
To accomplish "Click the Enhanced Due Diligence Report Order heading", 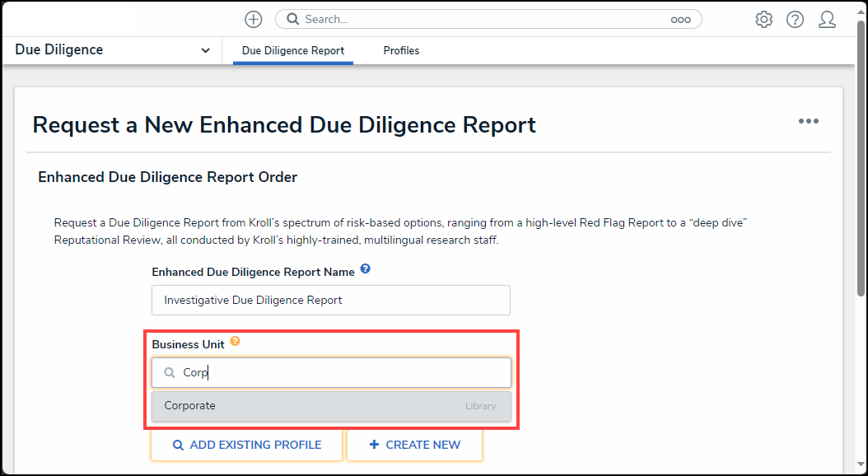I will pyautogui.click(x=168, y=177).
